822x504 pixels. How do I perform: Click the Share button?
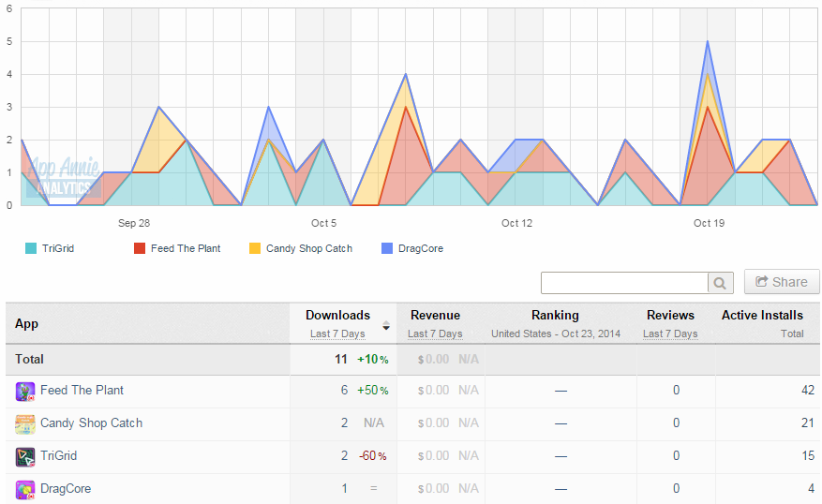(x=782, y=282)
